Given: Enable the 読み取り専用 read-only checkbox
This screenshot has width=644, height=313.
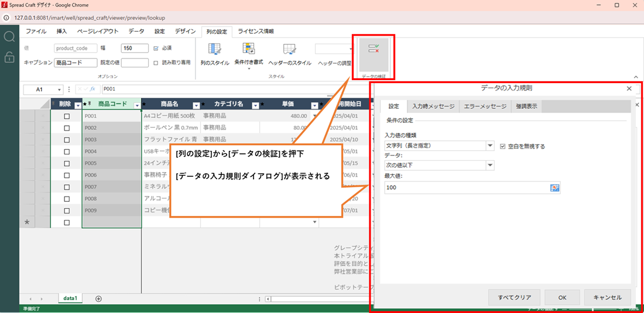Looking at the screenshot, I should pos(156,63).
